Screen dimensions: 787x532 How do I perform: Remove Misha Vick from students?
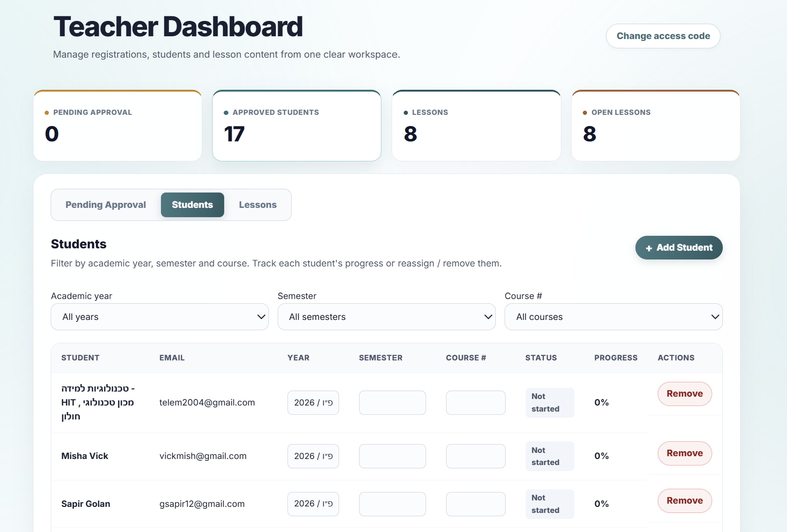pos(685,453)
